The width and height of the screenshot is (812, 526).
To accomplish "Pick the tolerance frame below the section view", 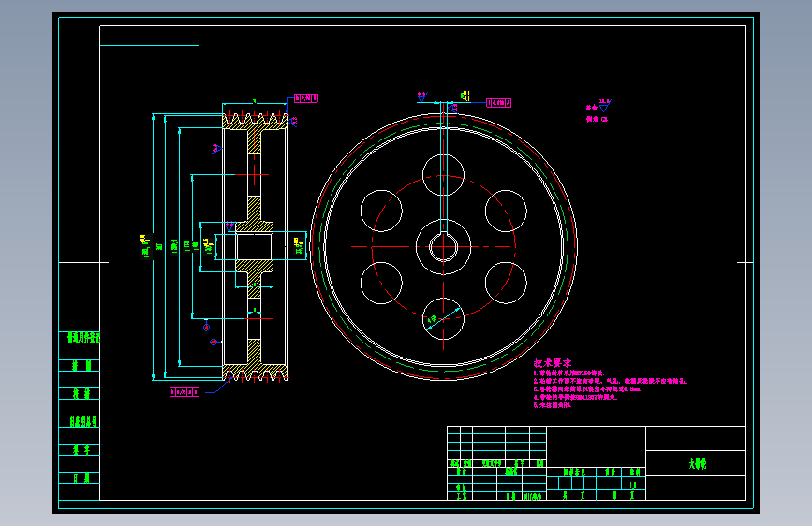I will [185, 392].
